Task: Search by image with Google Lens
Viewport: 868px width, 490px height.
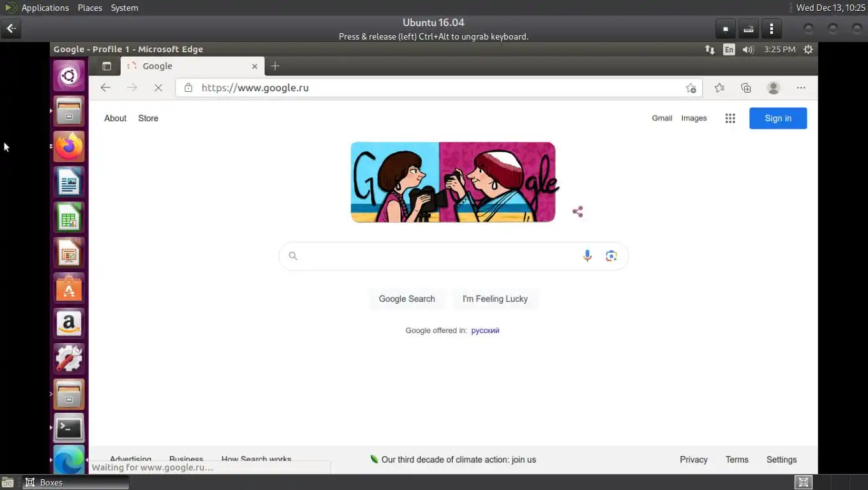Action: pyautogui.click(x=611, y=256)
